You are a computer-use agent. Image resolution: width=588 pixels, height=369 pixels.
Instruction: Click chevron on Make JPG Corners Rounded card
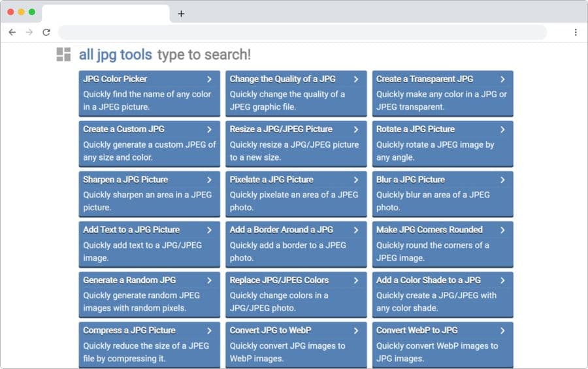pos(502,230)
